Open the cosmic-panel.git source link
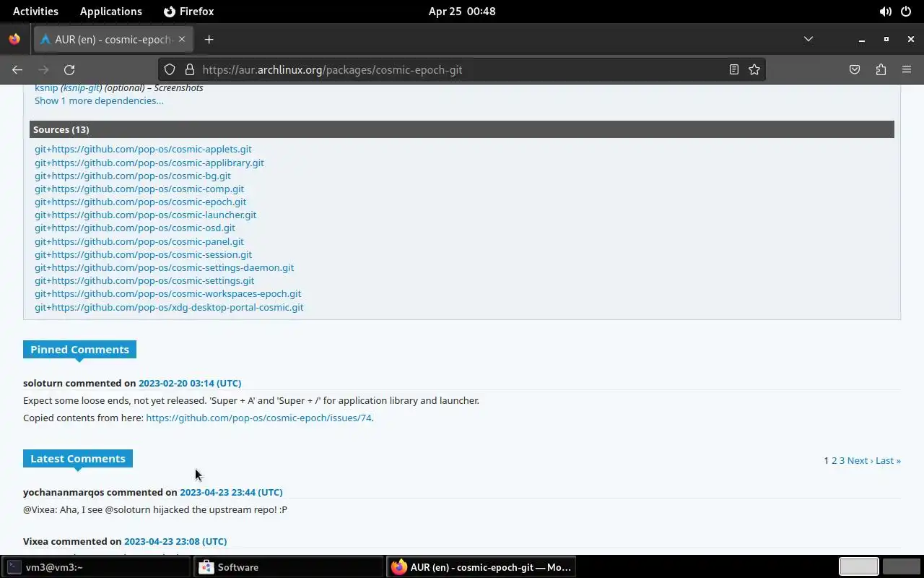Image resolution: width=924 pixels, height=578 pixels. point(139,241)
